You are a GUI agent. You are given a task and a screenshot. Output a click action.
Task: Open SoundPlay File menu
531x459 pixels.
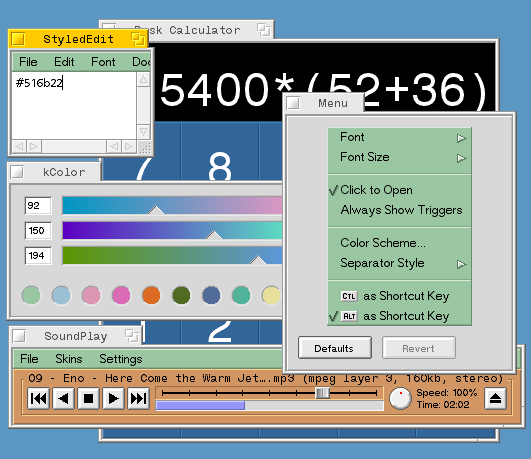29,359
